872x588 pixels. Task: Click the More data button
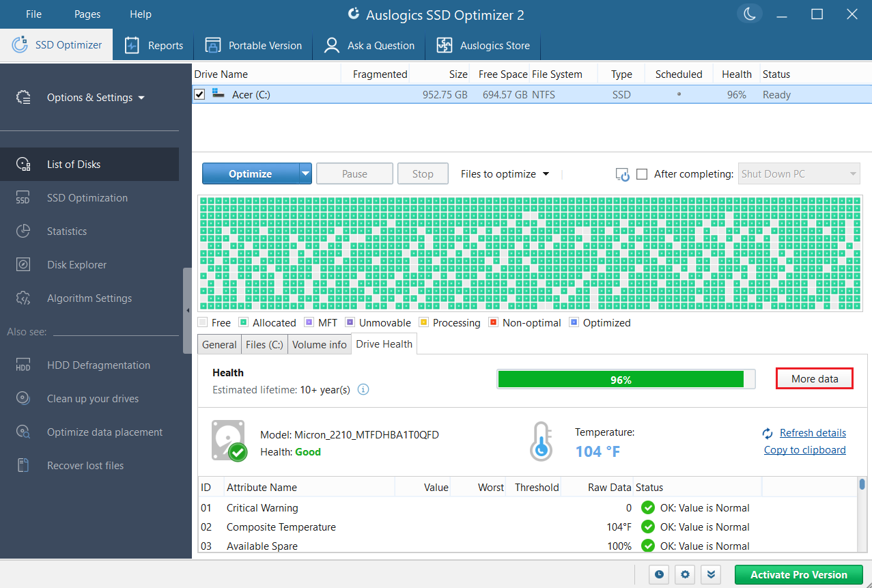(x=814, y=379)
